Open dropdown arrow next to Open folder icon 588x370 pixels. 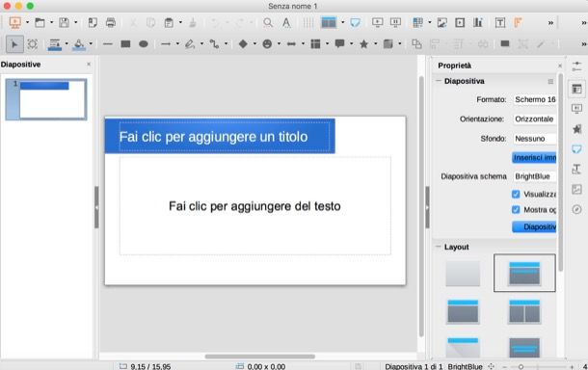51,23
